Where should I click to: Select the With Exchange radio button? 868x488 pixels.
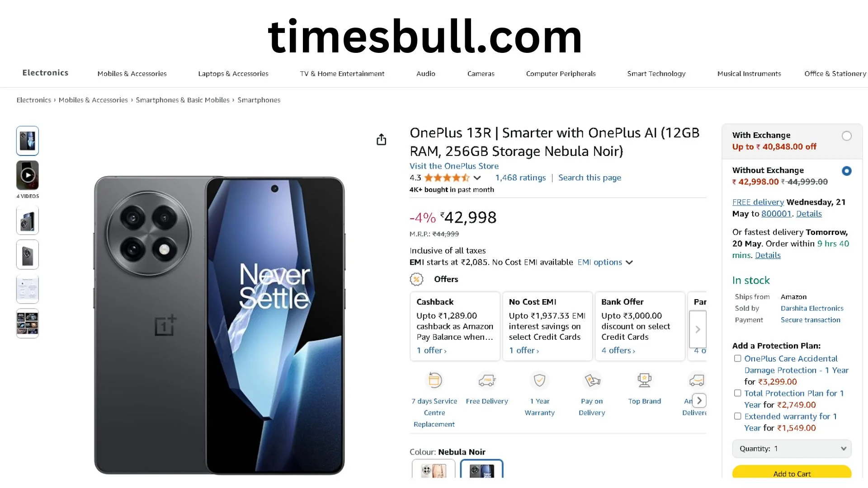[x=847, y=136]
